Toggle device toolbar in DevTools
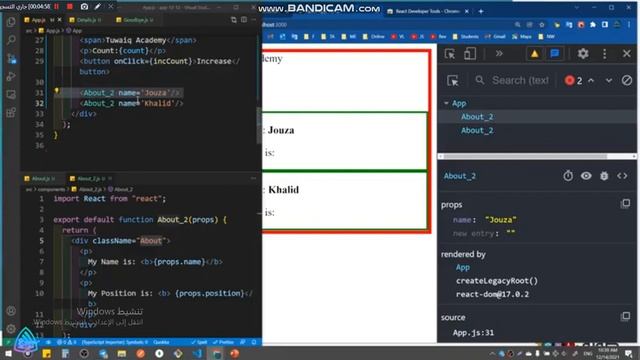 coord(470,54)
